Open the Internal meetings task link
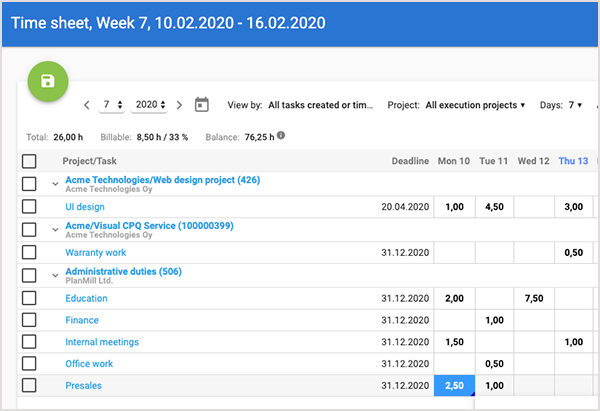The height and width of the screenshot is (411, 600). pos(102,342)
